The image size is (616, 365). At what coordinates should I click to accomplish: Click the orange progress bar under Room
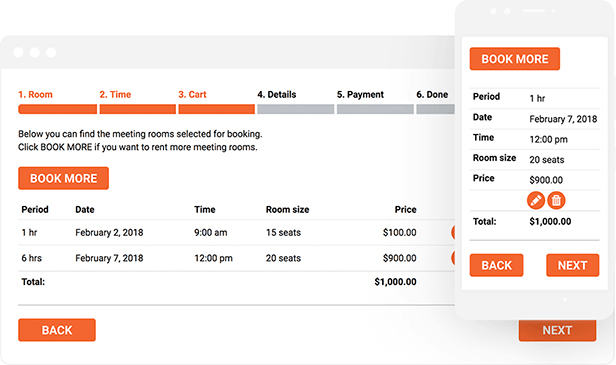pos(57,109)
